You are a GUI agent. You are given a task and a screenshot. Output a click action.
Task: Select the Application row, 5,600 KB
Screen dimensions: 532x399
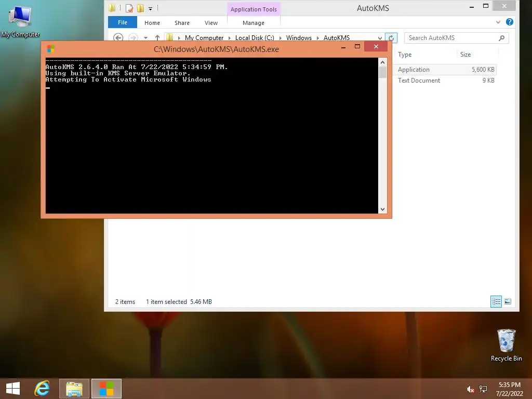coord(445,69)
